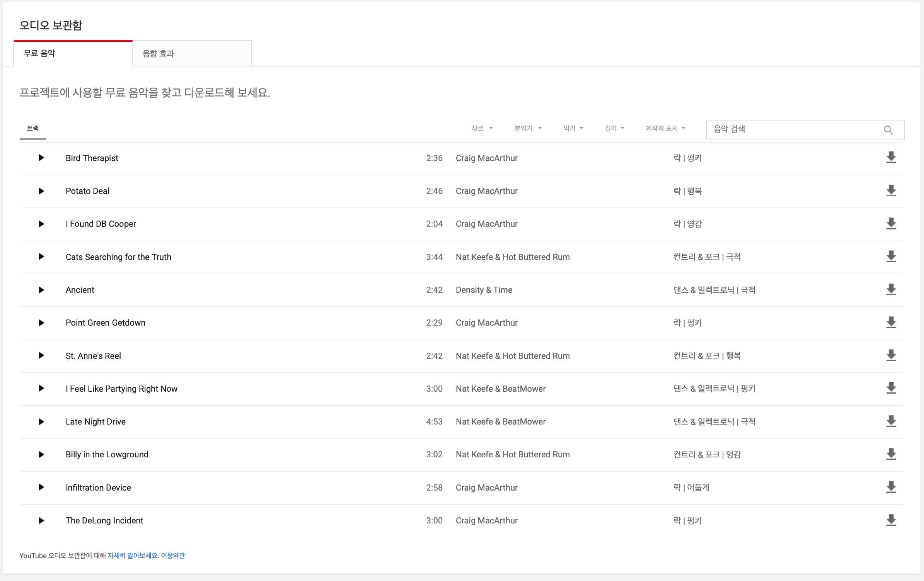Click the magnifier search icon

point(888,130)
